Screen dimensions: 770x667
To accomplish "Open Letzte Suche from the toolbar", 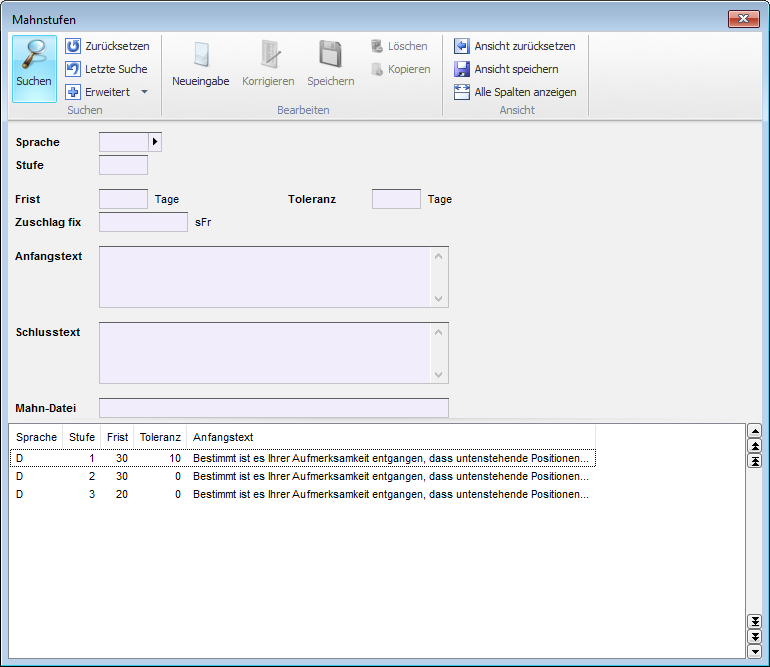I will (x=107, y=69).
